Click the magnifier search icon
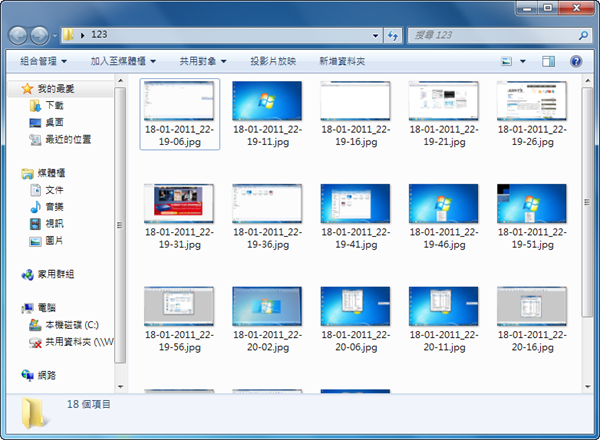Screen dimensions: 600x440 pyautogui.click(x=583, y=35)
